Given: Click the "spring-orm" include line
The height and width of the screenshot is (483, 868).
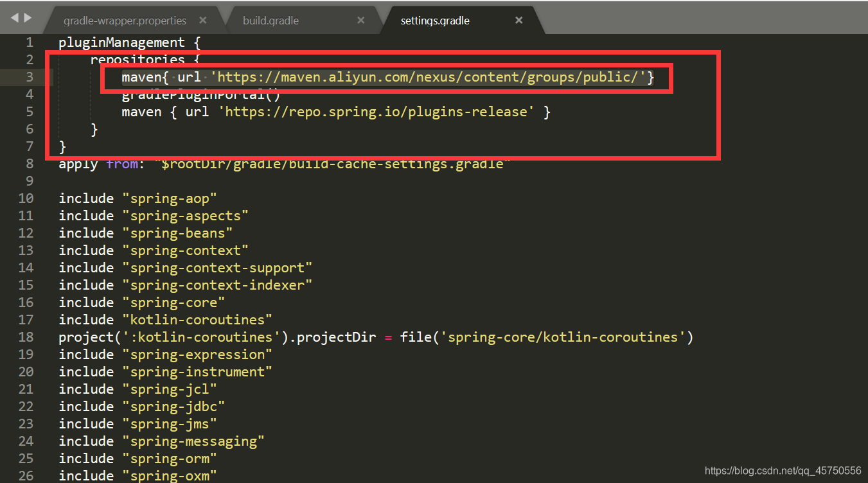Looking at the screenshot, I should (x=138, y=459).
